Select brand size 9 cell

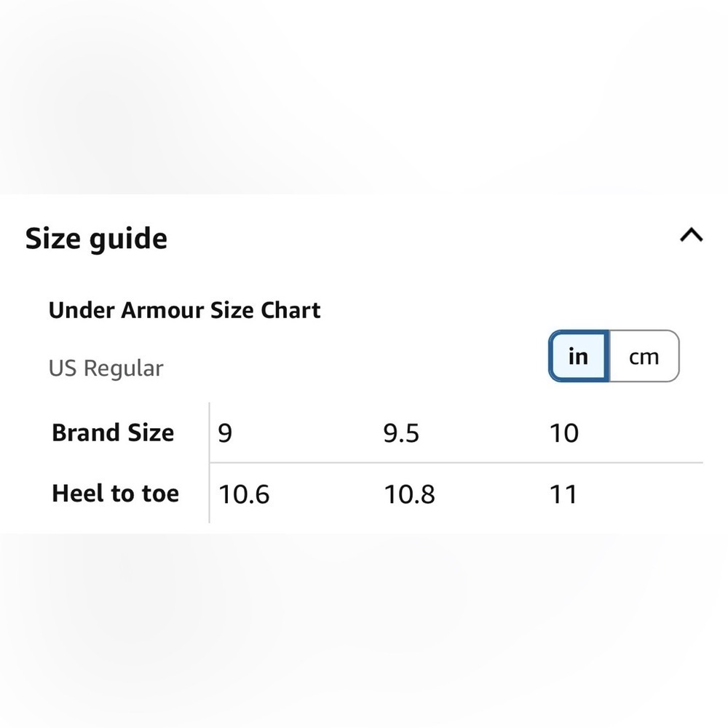pyautogui.click(x=225, y=433)
